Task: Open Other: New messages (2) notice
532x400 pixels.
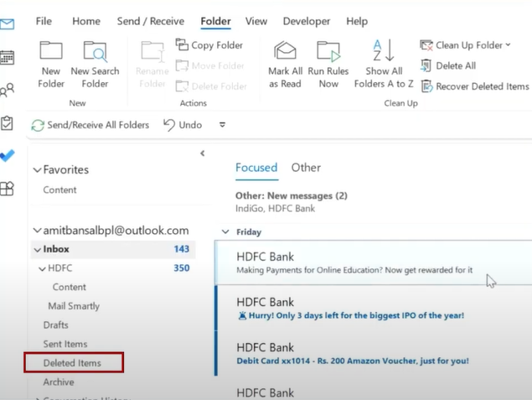Action: [292, 202]
